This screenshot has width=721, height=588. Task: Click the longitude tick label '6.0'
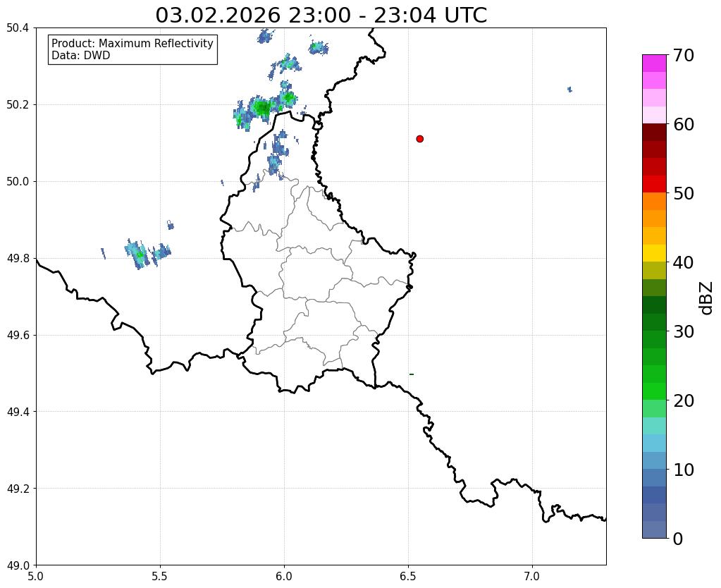(x=284, y=577)
